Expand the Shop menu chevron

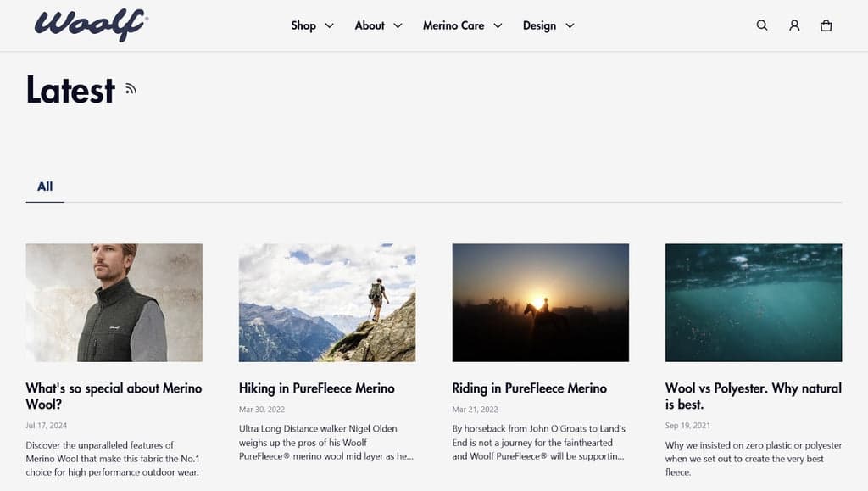330,25
